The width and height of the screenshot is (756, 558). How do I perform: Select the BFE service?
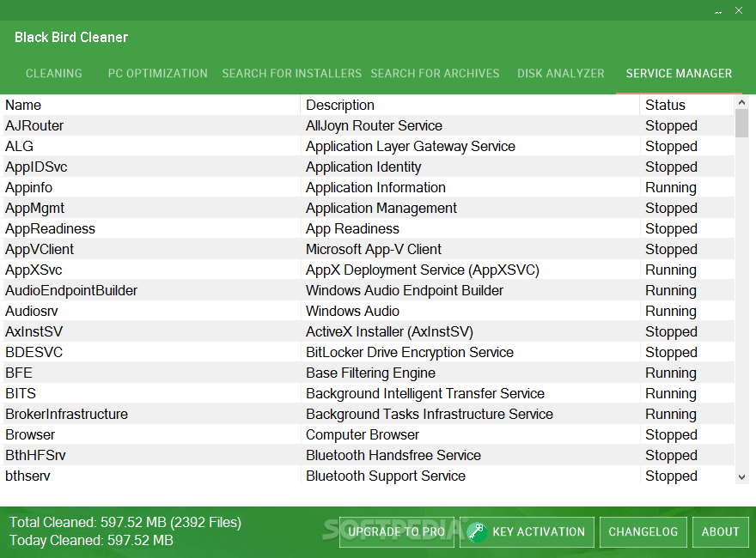click(x=19, y=373)
